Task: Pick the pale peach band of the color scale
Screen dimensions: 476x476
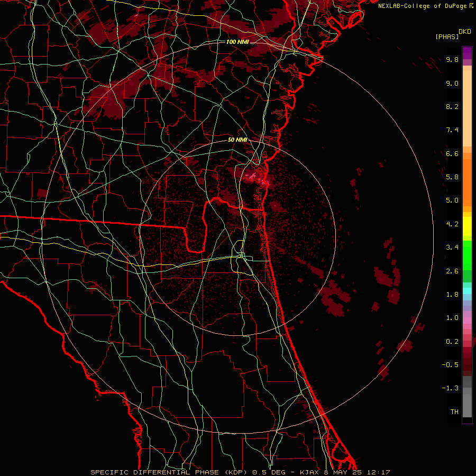Action: tap(467, 108)
